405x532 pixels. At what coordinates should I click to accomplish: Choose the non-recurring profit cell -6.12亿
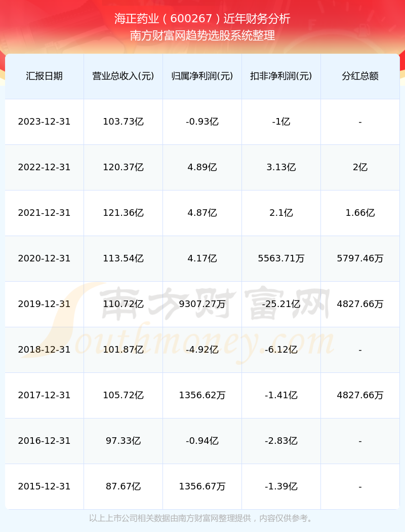(281, 350)
